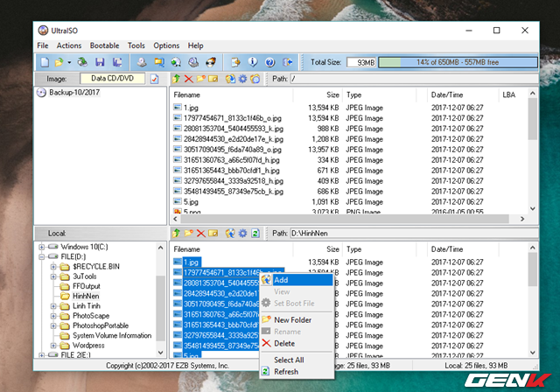Image resolution: width=560 pixels, height=392 pixels.
Task: Click the Open file folder icon
Action: tap(59, 62)
